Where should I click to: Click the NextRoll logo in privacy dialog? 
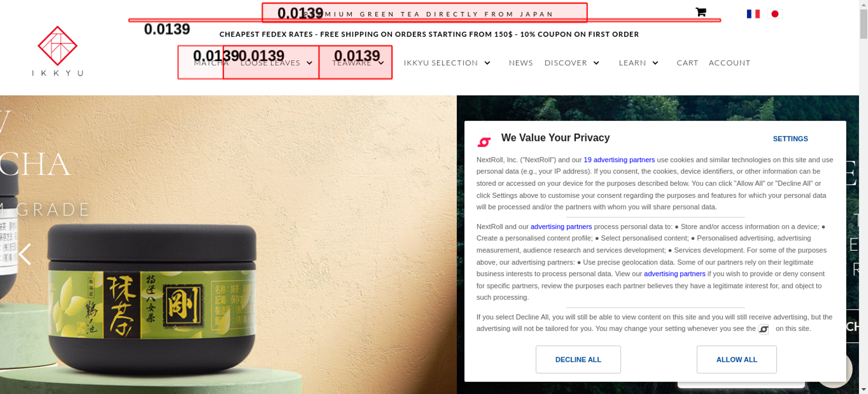(484, 142)
